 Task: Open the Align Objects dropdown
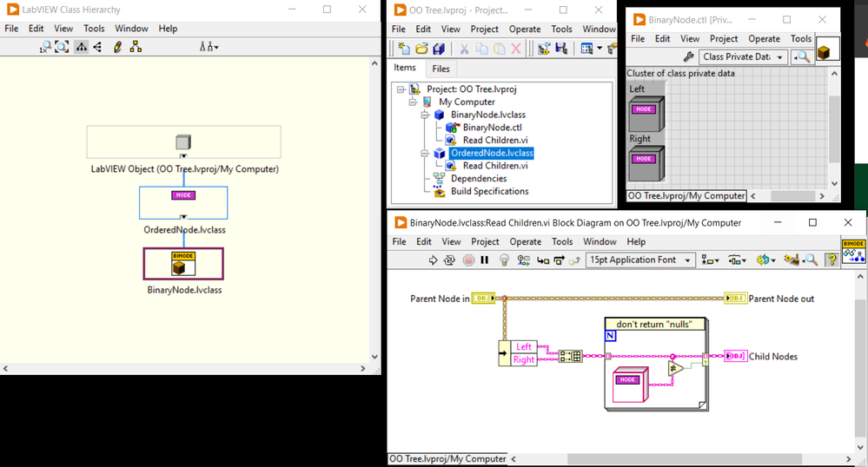(710, 260)
